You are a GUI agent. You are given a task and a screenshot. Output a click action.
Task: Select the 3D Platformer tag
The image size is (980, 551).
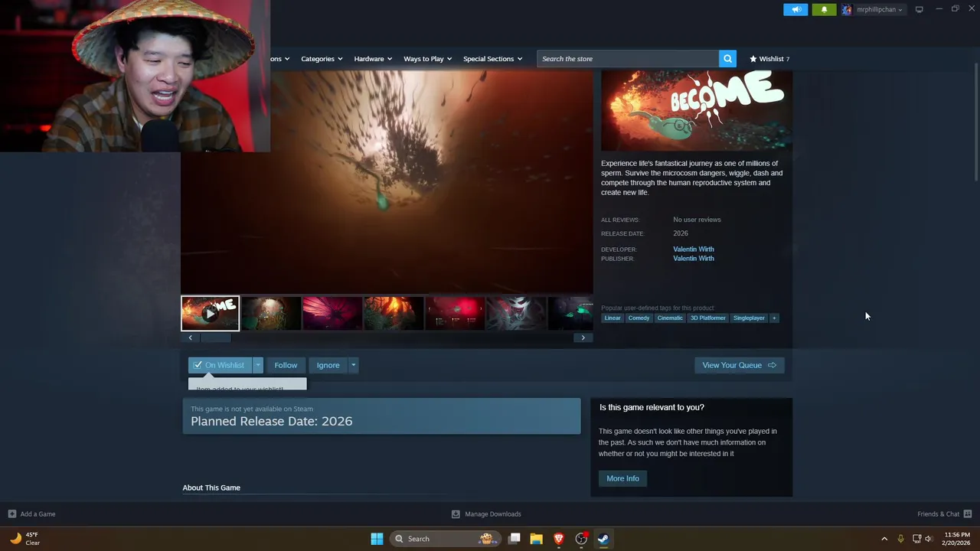point(707,318)
